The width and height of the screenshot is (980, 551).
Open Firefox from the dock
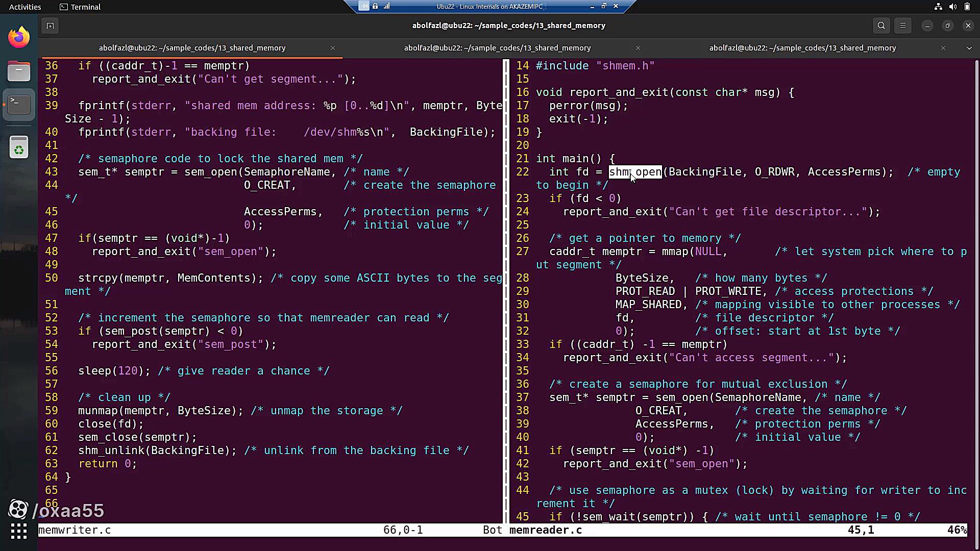19,37
